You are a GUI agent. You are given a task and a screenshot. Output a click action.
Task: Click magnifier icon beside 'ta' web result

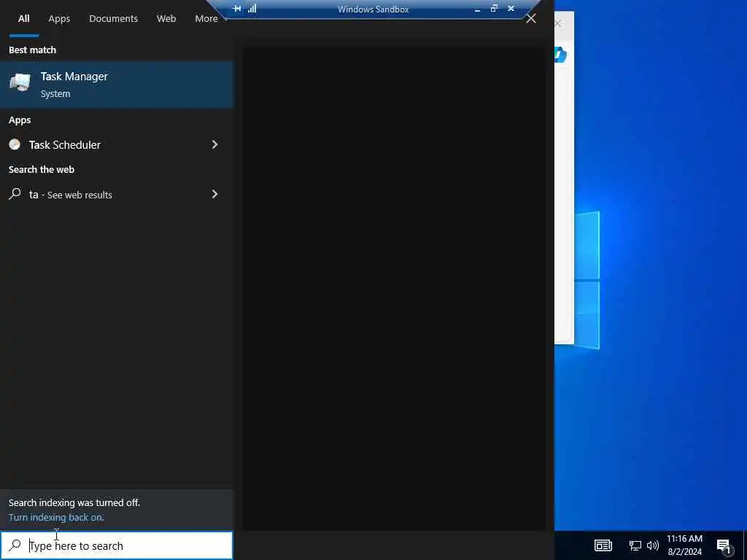tap(15, 194)
